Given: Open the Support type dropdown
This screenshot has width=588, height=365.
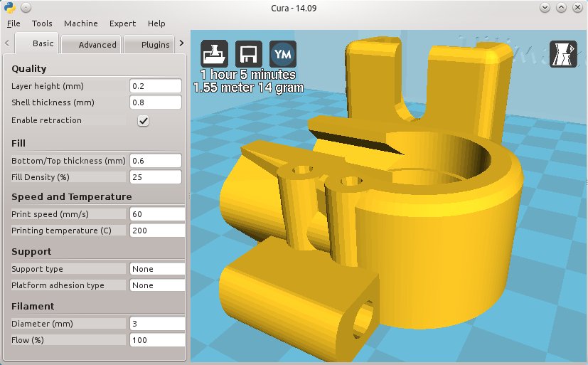Looking at the screenshot, I should pyautogui.click(x=157, y=269).
